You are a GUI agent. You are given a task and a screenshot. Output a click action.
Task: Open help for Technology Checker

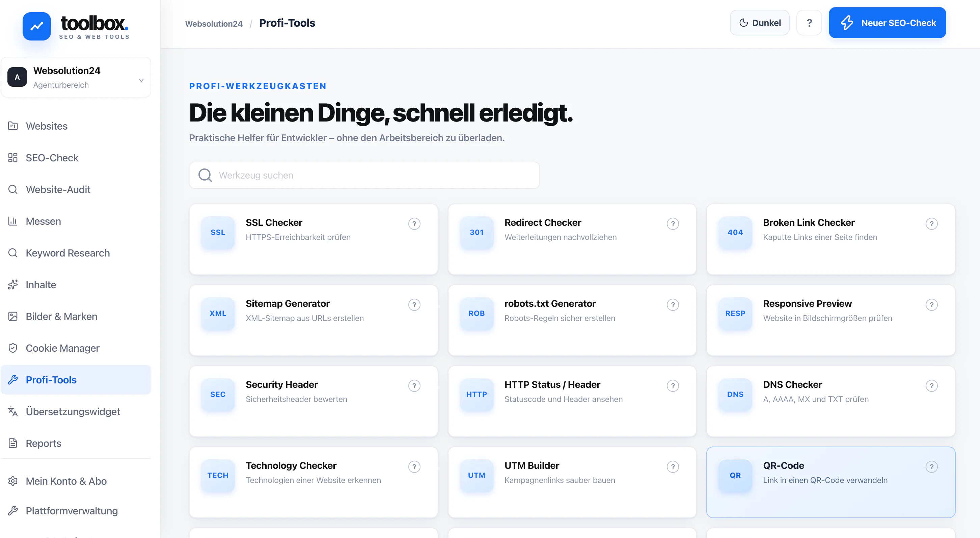click(x=414, y=467)
